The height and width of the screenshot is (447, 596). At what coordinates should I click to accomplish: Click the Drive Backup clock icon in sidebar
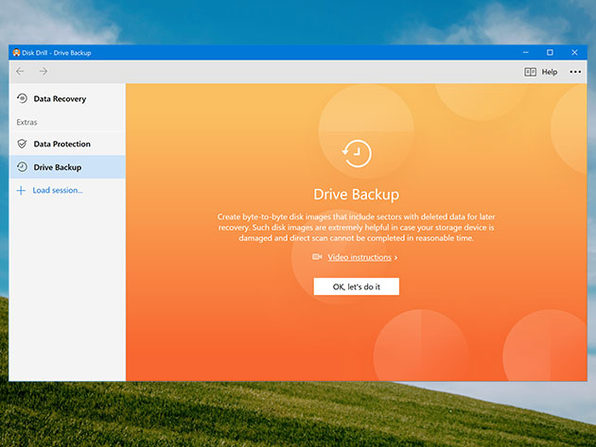tap(22, 167)
